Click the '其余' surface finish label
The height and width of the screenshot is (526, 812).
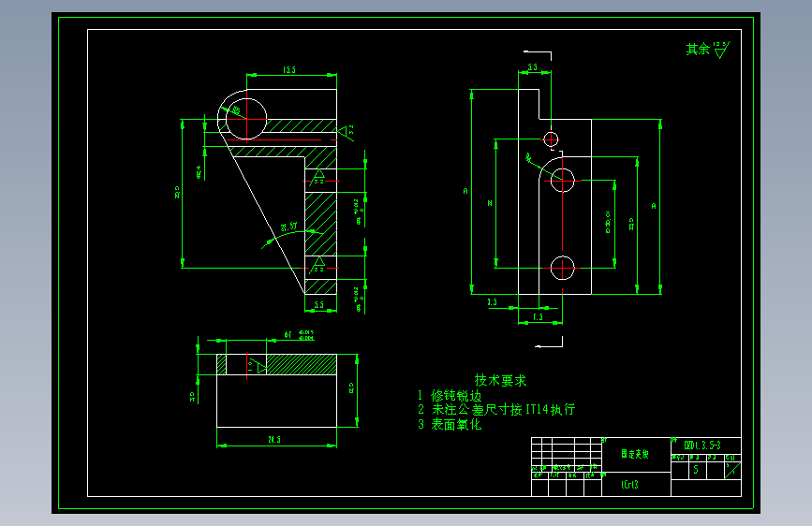[x=698, y=50]
